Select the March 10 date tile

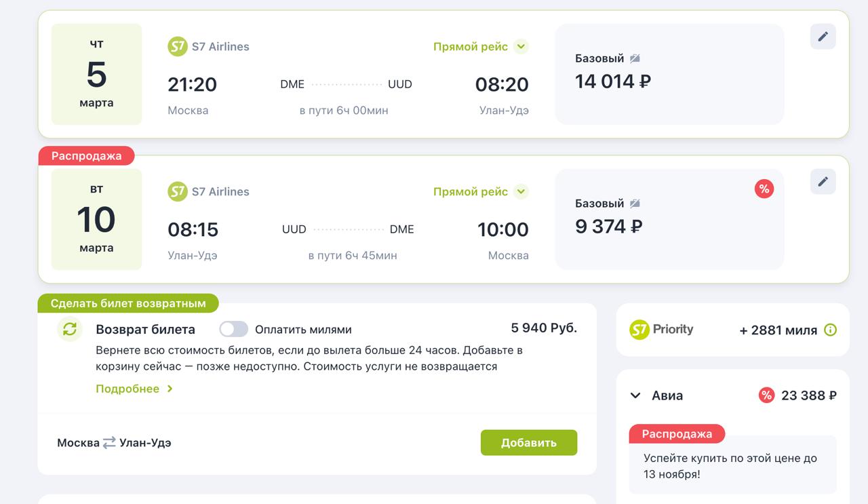click(x=96, y=220)
